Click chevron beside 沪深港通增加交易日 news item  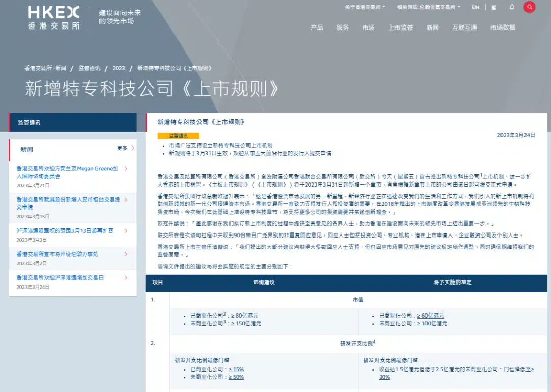126,277
